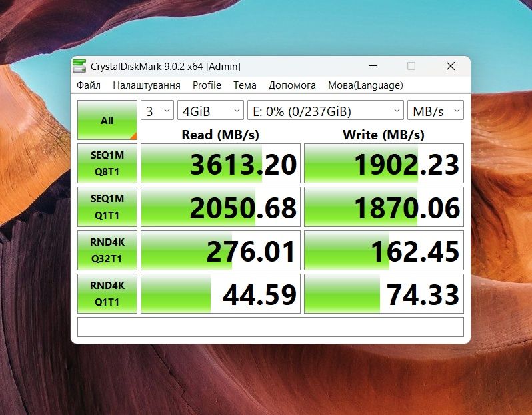Click the empty comment field at the bottom
Image resolution: width=532 pixels, height=415 pixels.
[x=271, y=327]
